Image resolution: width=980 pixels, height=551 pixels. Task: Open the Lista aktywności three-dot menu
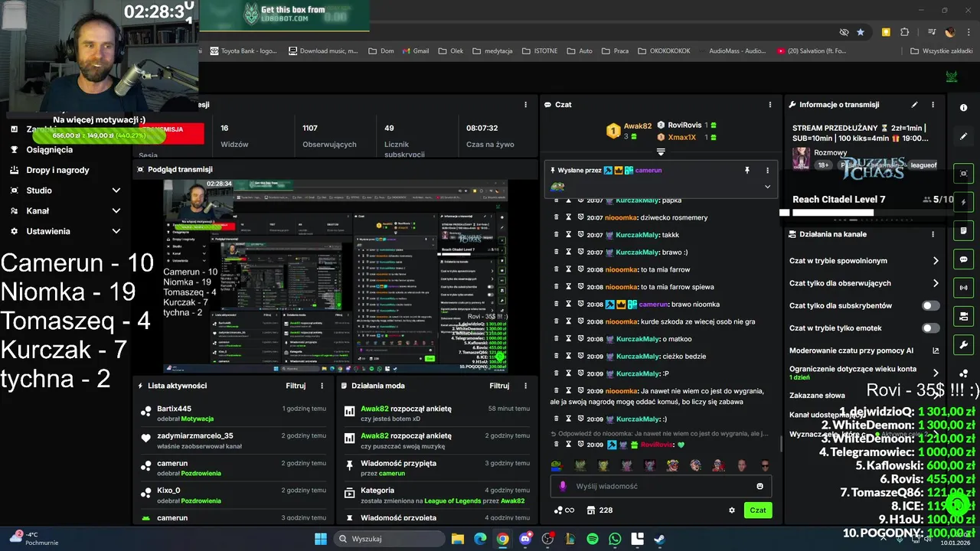click(322, 386)
